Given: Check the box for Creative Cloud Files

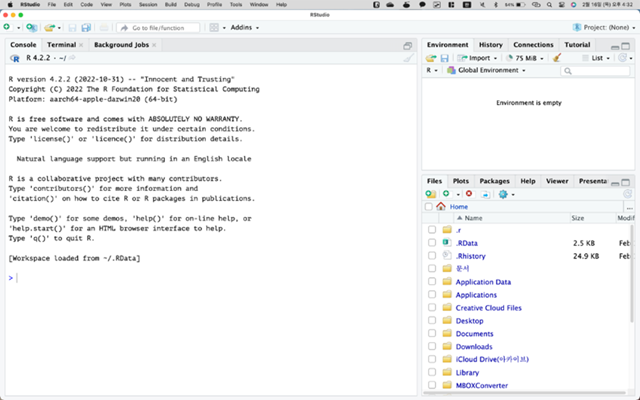Looking at the screenshot, I should point(432,307).
